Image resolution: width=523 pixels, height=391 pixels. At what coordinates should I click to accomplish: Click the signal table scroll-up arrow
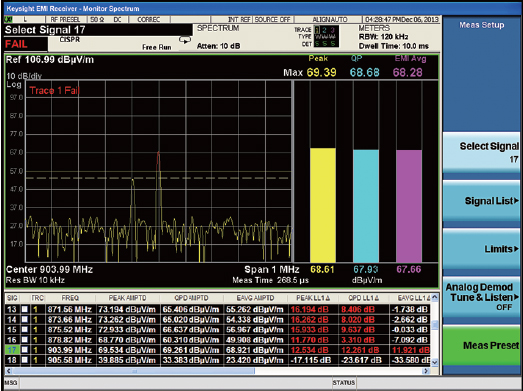pos(435,297)
